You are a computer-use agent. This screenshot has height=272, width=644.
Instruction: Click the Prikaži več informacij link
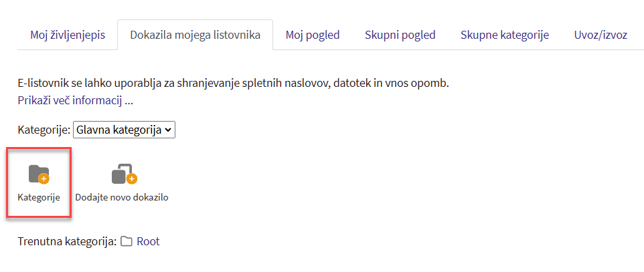(x=75, y=101)
